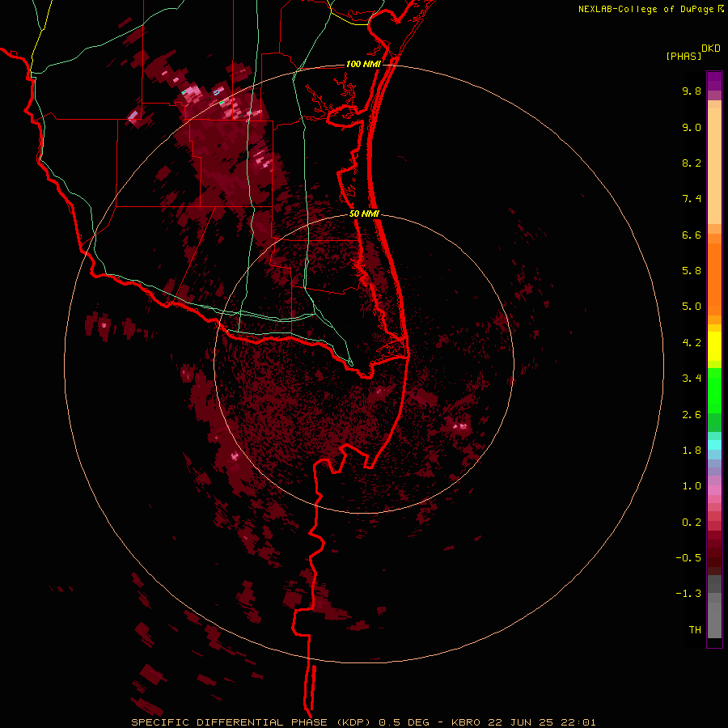Screen dimensions: 728x728
Task: Select the 7.4 legend value
Action: [x=692, y=199]
